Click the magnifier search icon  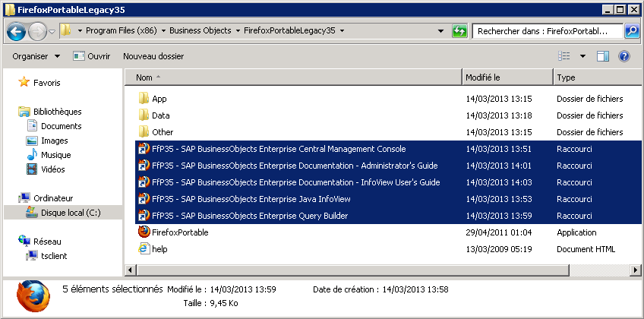(632, 31)
